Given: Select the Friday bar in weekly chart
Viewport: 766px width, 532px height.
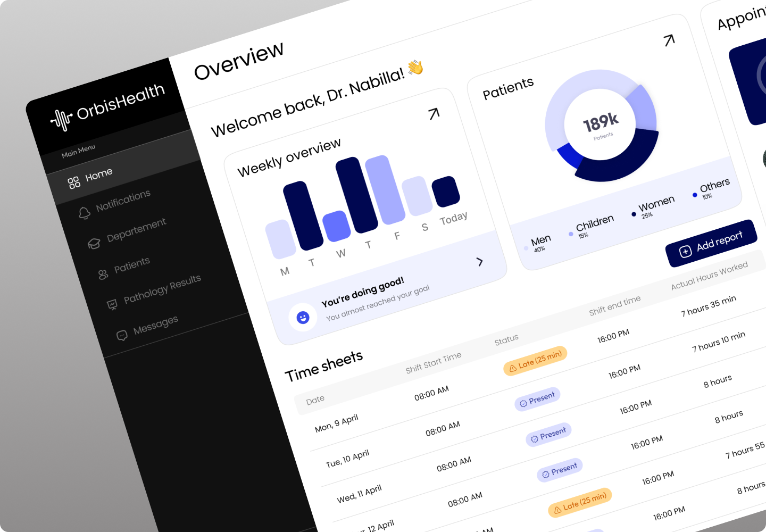Looking at the screenshot, I should [385, 189].
